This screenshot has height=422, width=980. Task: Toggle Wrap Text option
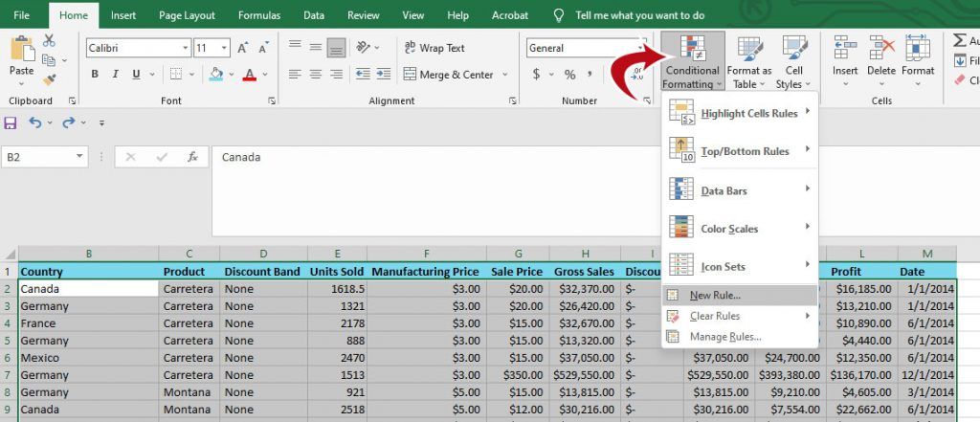pos(435,48)
